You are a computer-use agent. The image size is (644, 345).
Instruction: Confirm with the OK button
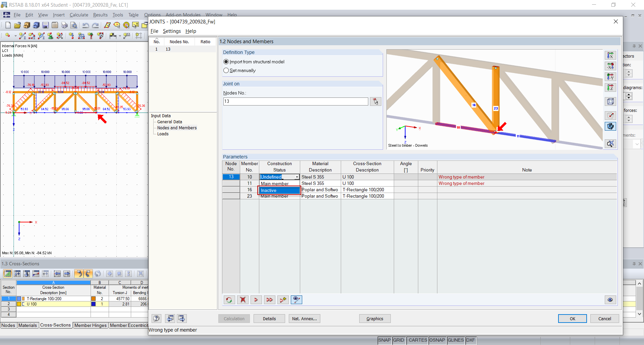(x=573, y=319)
